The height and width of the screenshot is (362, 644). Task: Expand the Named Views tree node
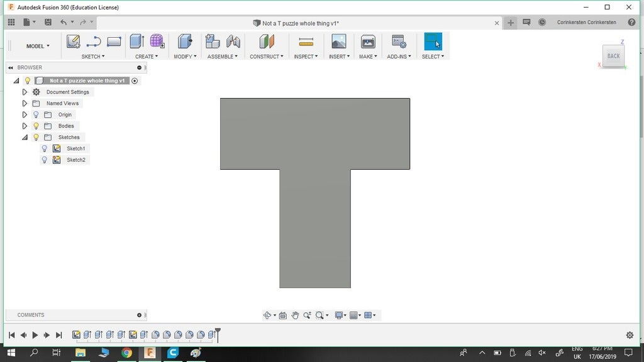point(25,104)
